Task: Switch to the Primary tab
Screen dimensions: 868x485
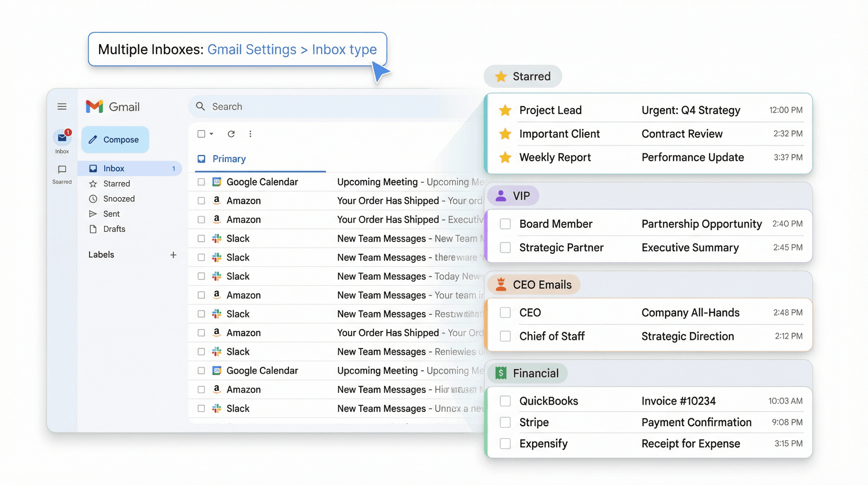Action: pyautogui.click(x=229, y=159)
